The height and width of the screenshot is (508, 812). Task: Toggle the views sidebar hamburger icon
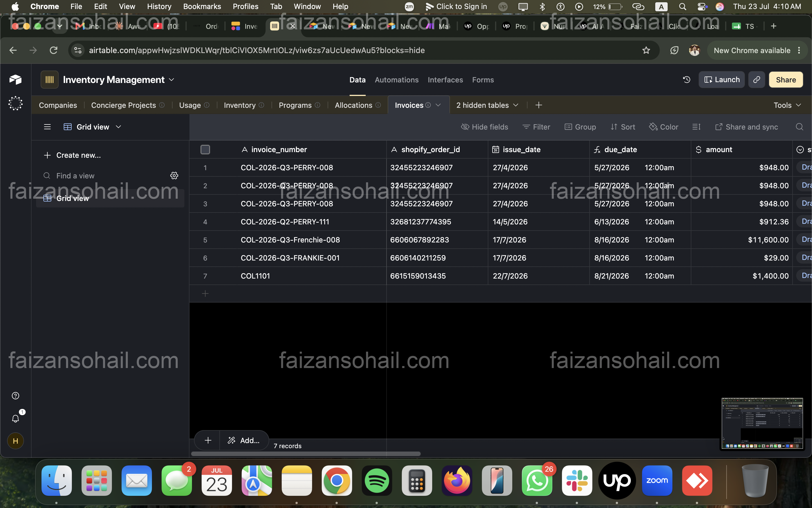click(x=47, y=127)
